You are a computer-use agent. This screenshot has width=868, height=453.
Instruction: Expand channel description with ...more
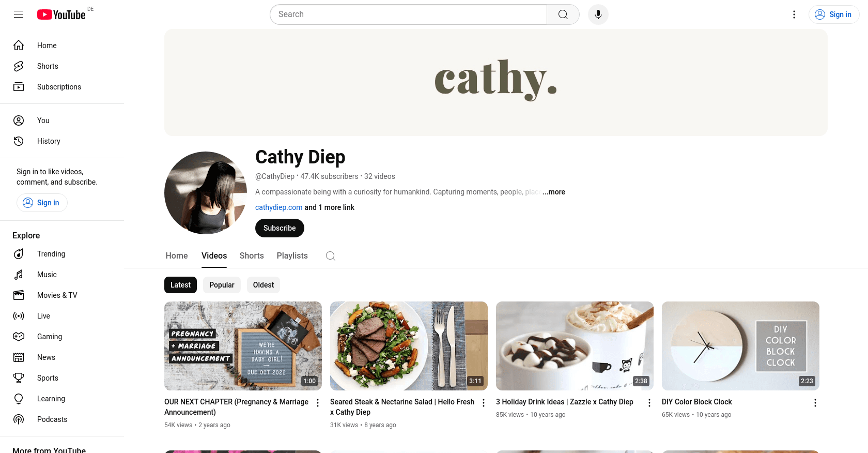pos(553,192)
